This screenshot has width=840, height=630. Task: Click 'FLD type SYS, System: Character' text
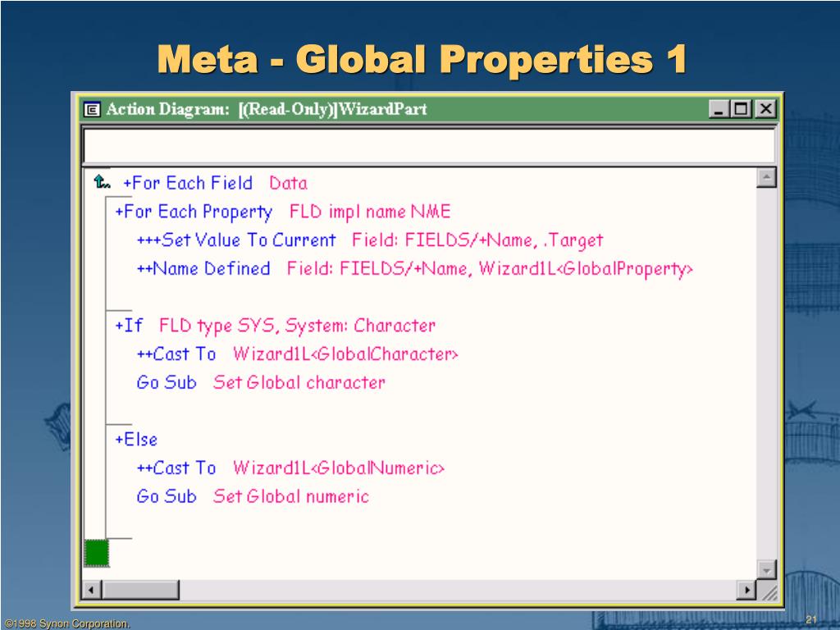[x=297, y=326]
